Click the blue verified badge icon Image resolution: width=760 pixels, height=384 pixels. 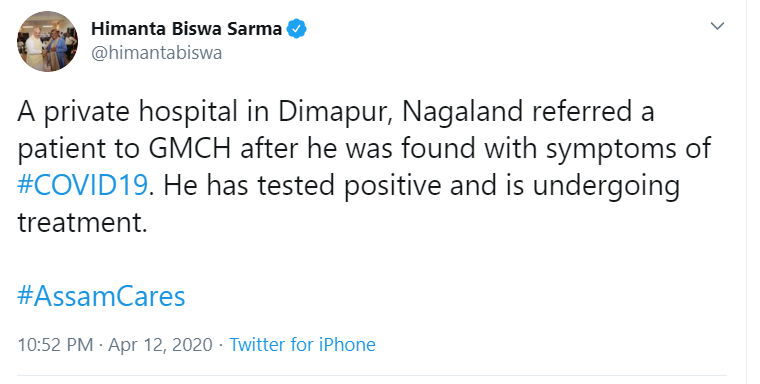[x=297, y=29]
